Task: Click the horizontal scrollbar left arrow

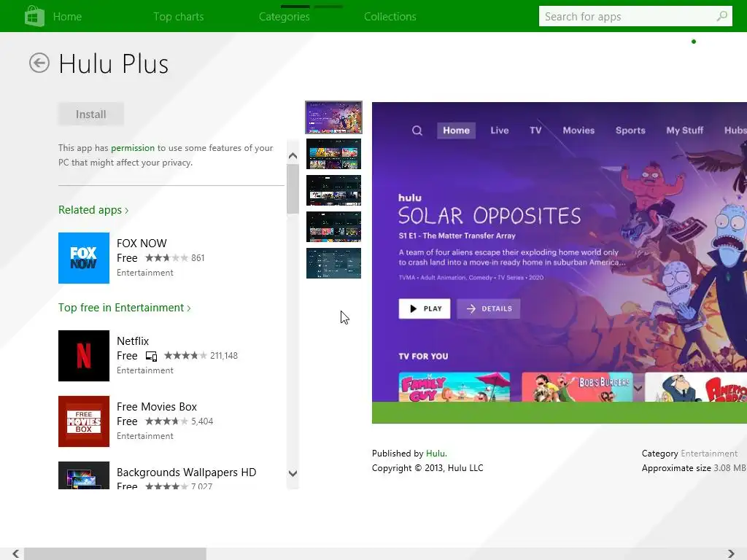Action: point(16,553)
